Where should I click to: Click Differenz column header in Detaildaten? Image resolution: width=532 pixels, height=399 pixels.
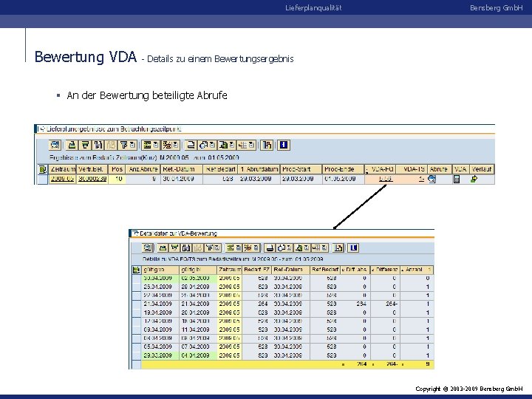click(x=385, y=270)
